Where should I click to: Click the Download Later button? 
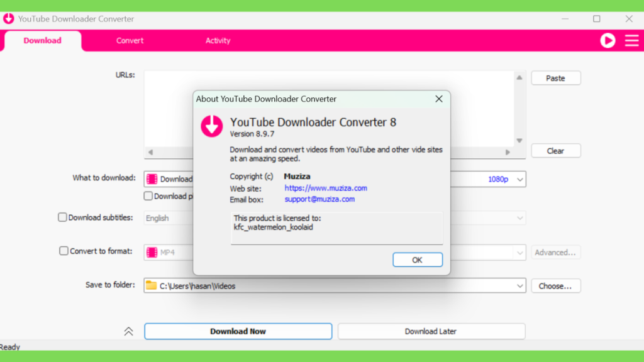431,331
